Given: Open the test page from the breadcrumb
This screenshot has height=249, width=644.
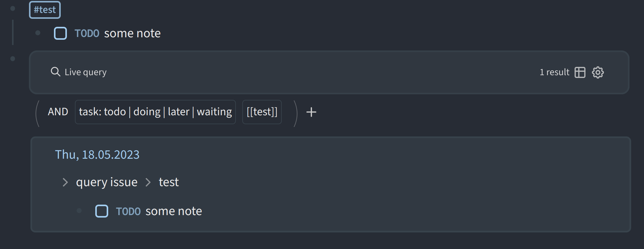Looking at the screenshot, I should coord(168,182).
